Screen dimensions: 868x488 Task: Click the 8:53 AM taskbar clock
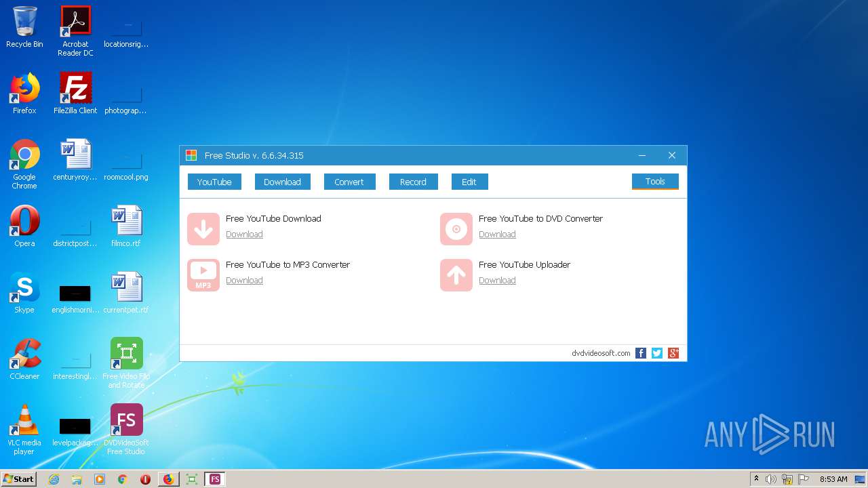(x=833, y=479)
